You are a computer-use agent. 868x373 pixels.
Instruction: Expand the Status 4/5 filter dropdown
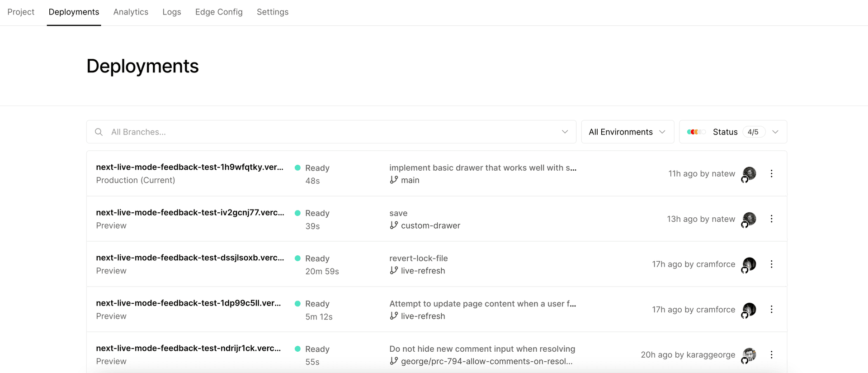click(775, 132)
